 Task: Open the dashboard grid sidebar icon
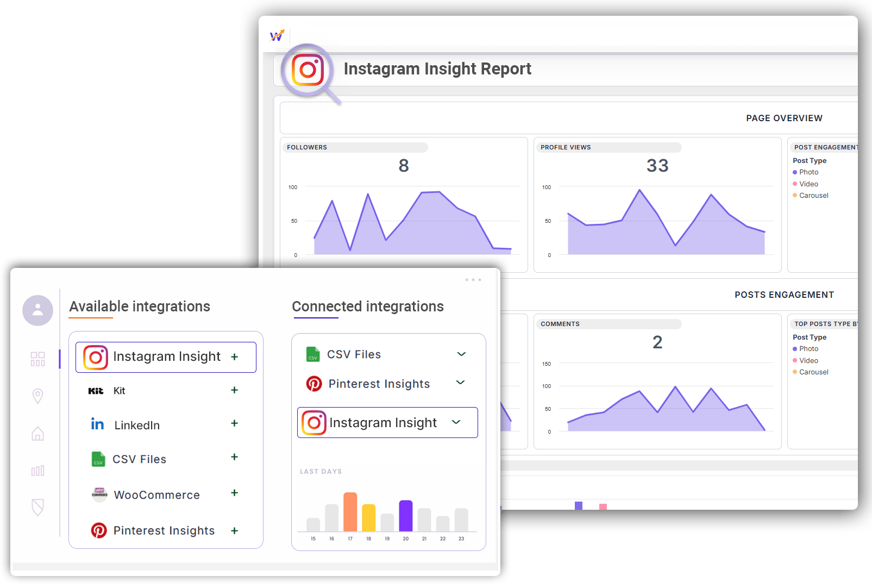[37, 359]
